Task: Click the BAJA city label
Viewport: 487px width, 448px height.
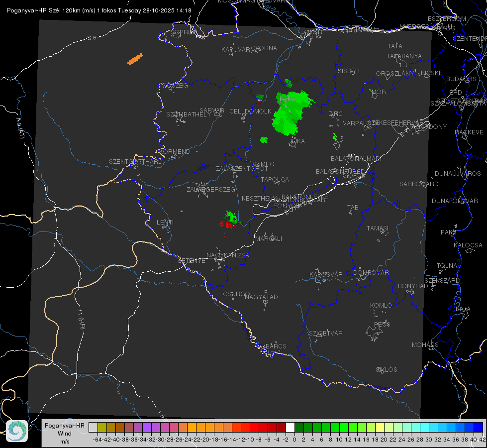Action: [463, 309]
